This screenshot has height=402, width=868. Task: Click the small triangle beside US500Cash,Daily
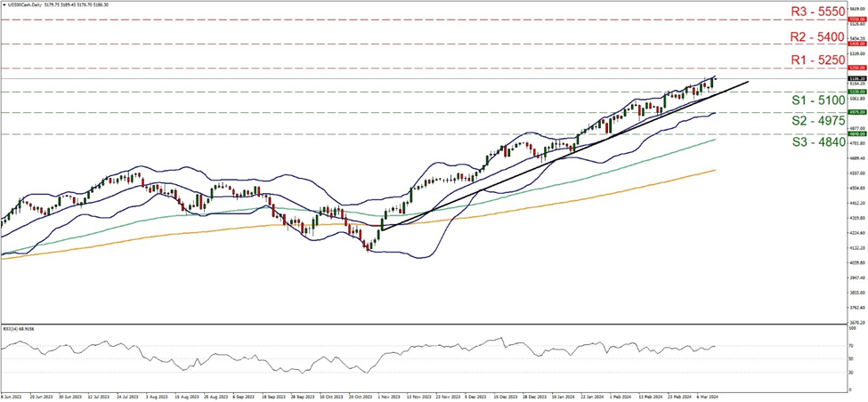point(3,4)
